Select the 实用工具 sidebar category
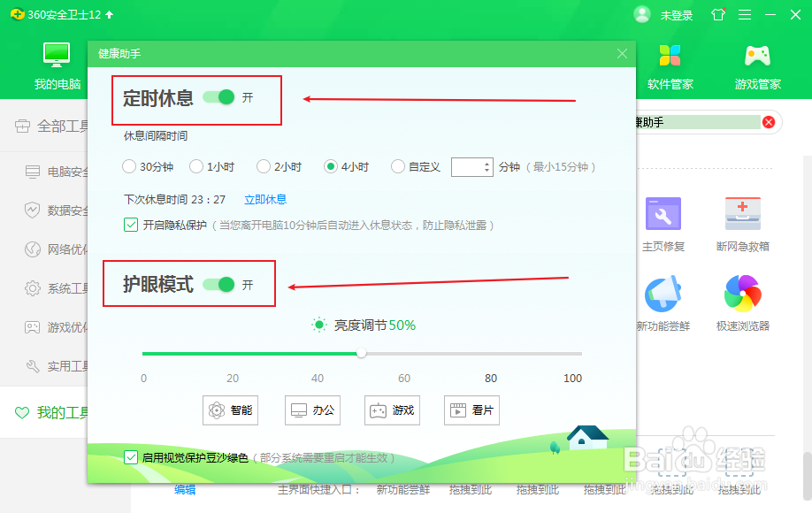The width and height of the screenshot is (812, 513). click(57, 366)
